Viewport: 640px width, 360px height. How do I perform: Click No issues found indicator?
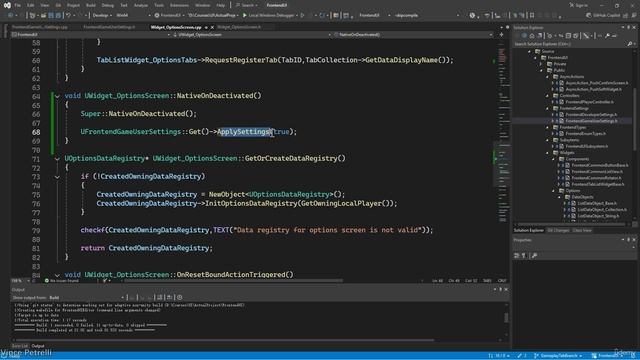(62, 281)
